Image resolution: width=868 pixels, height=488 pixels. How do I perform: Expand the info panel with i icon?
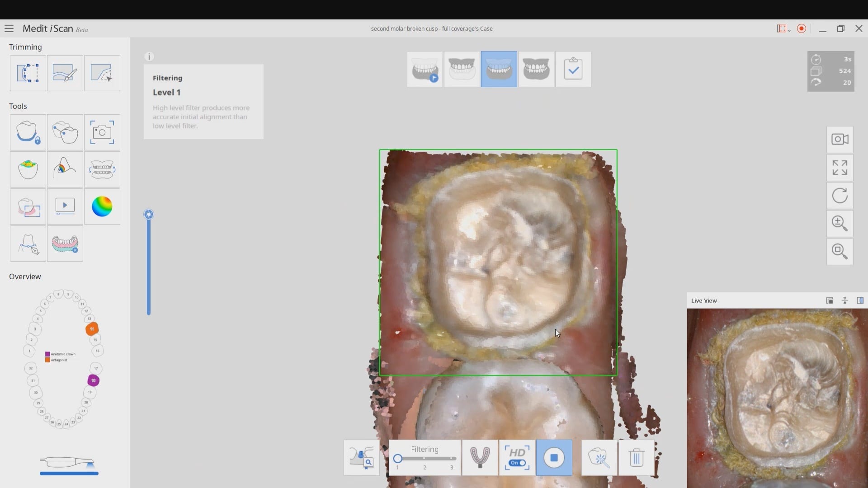pyautogui.click(x=149, y=56)
